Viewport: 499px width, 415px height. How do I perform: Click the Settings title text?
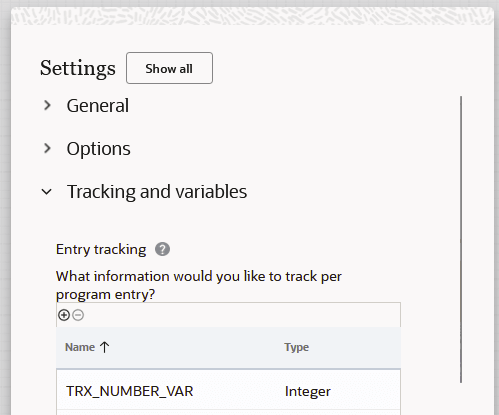pos(78,68)
